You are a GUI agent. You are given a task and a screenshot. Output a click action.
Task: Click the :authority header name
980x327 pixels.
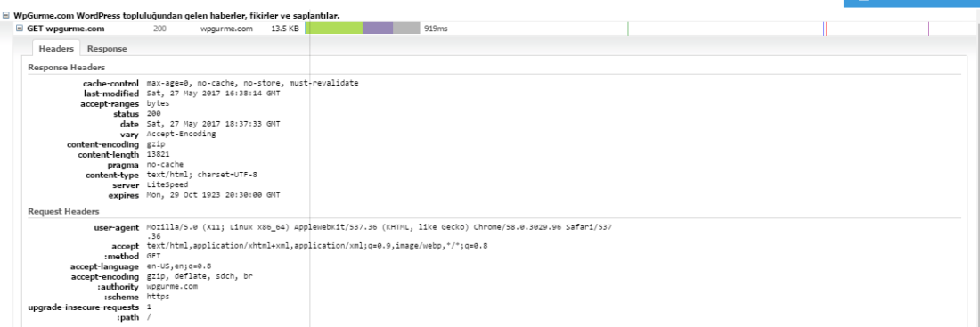pos(118,287)
